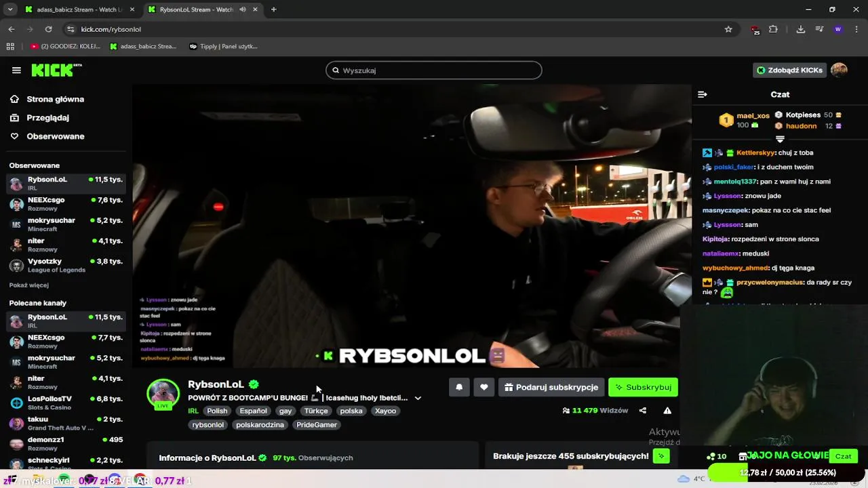Open site information icon in address bar

click(x=71, y=29)
